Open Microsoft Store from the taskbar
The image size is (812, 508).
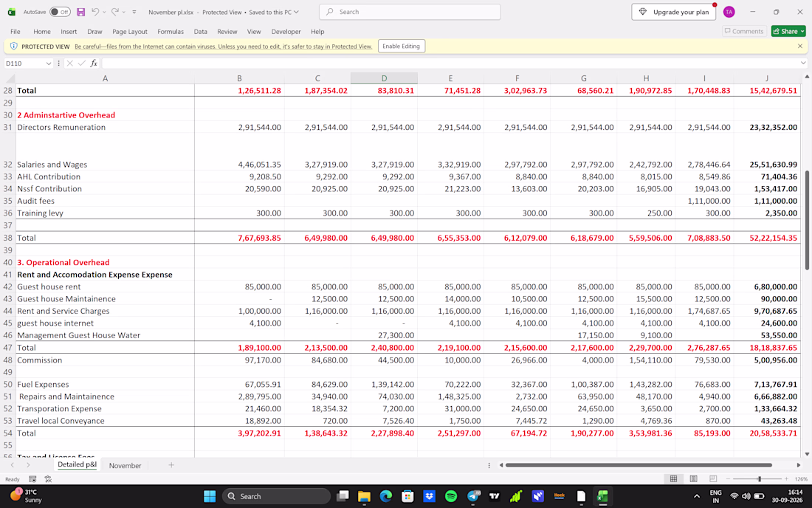coord(407,496)
